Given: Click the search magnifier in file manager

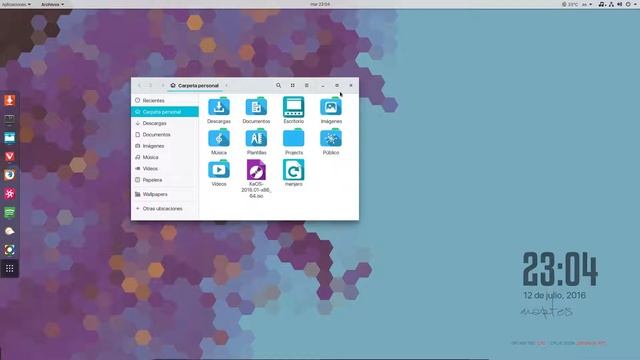Looking at the screenshot, I should pyautogui.click(x=278, y=85).
